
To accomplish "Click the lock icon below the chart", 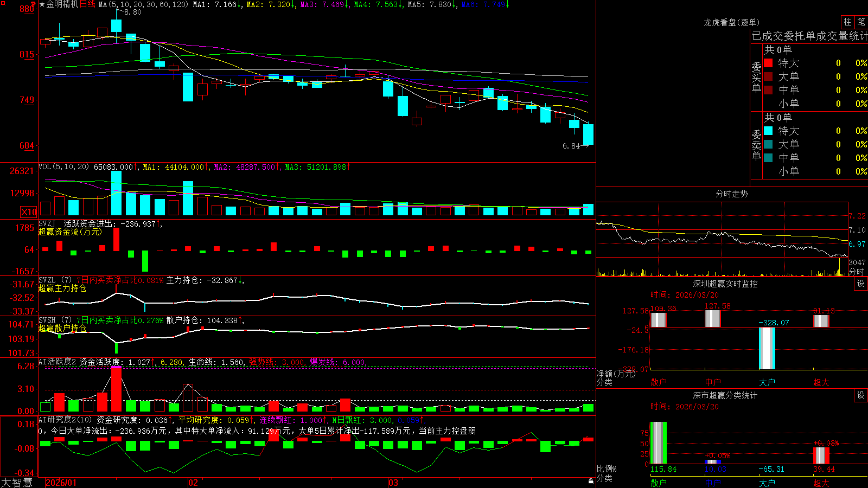I will click(591, 481).
